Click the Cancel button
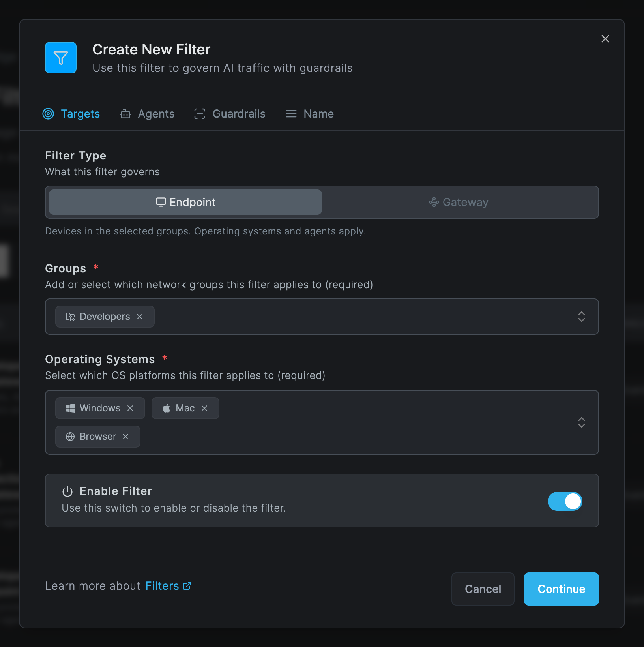This screenshot has height=647, width=644. (483, 589)
